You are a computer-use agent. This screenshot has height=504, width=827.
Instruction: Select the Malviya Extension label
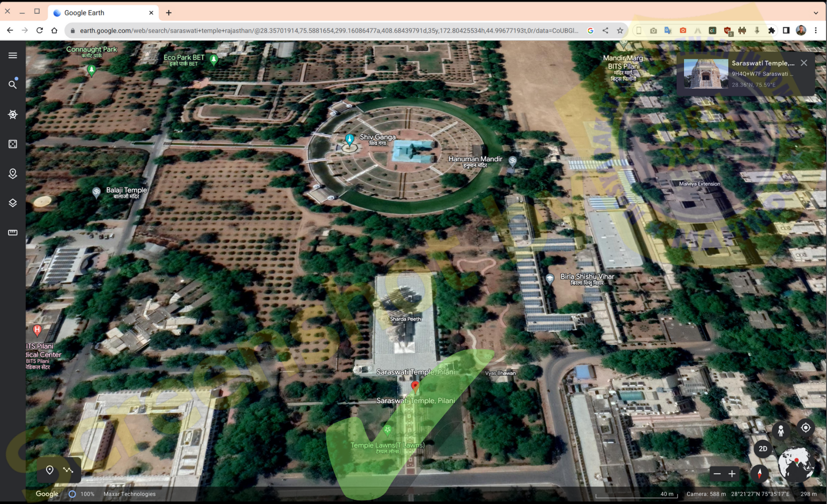(699, 184)
